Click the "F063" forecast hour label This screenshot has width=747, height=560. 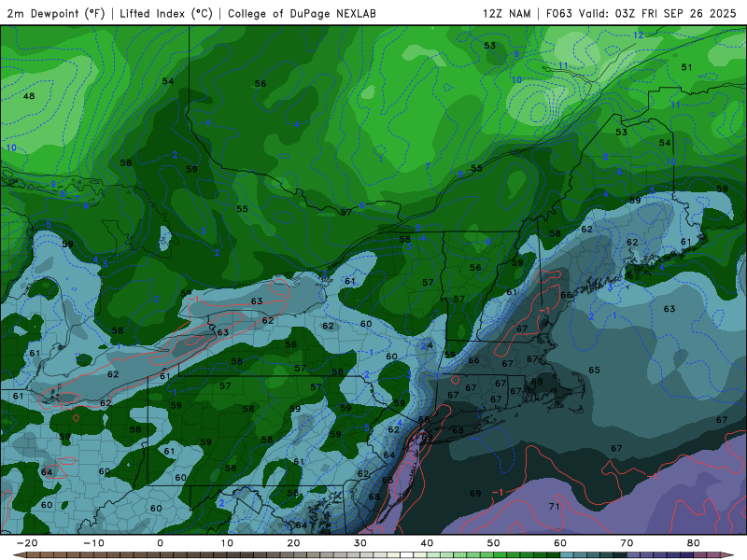558,13
